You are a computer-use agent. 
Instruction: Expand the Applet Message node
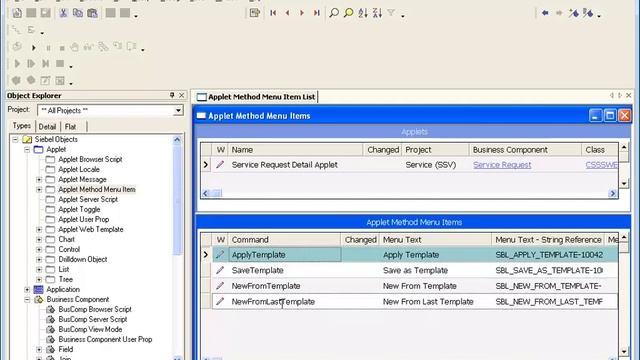click(39, 180)
